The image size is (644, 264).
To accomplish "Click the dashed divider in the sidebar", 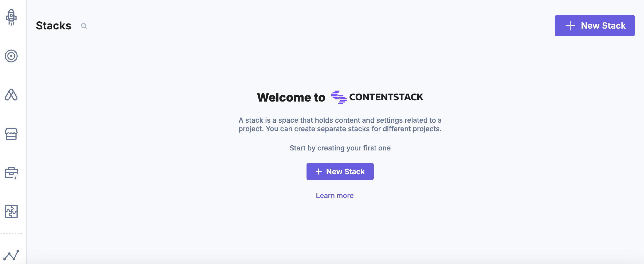I will point(11,233).
